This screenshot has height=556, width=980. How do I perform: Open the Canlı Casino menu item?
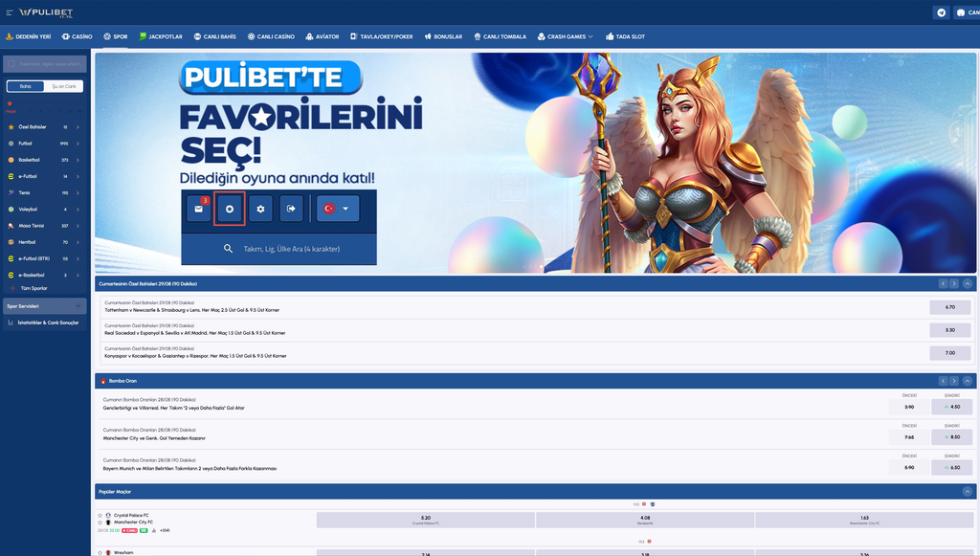tap(271, 37)
